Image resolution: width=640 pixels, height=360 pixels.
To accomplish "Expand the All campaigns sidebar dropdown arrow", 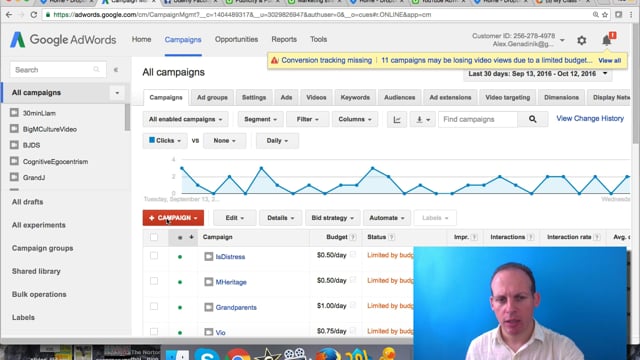I will (x=117, y=93).
